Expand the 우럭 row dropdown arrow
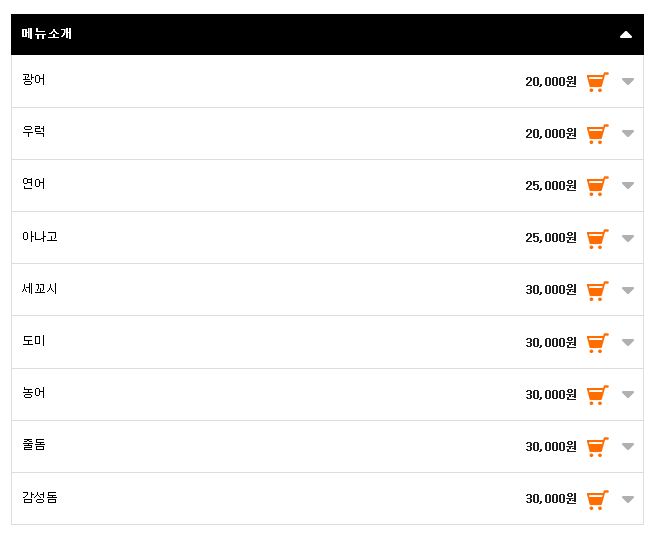 point(628,133)
